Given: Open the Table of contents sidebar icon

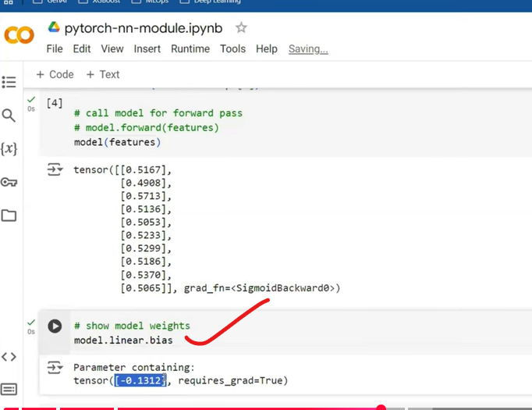Looking at the screenshot, I should (9, 82).
